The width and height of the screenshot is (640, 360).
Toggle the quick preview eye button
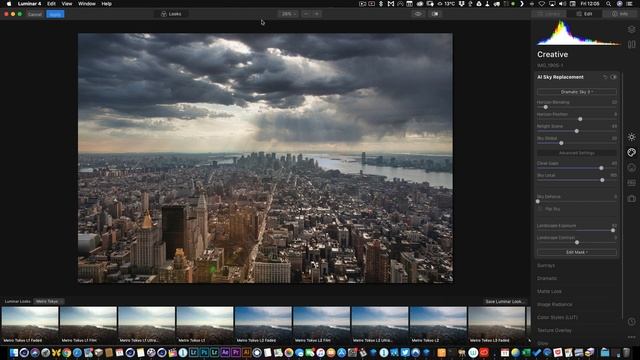coord(418,14)
